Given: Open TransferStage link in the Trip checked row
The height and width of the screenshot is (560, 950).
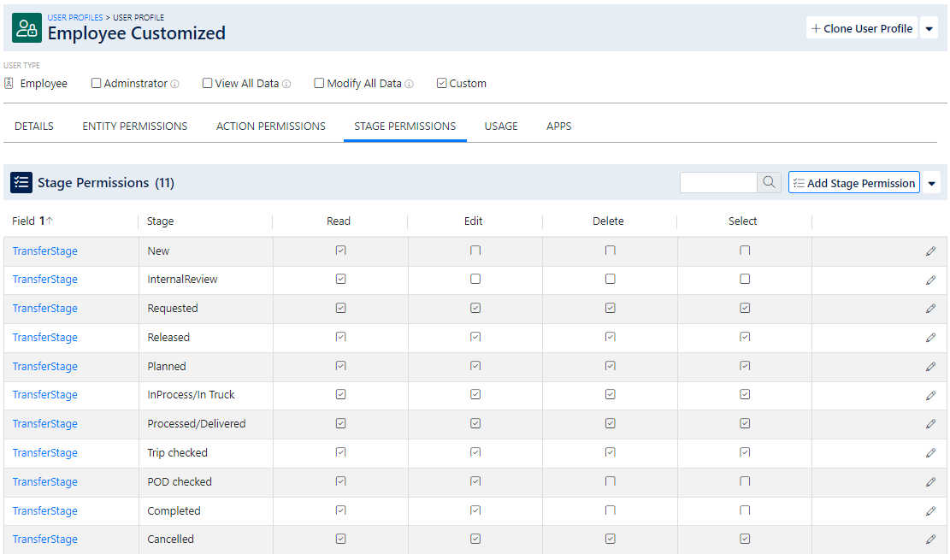Looking at the screenshot, I should [x=44, y=453].
